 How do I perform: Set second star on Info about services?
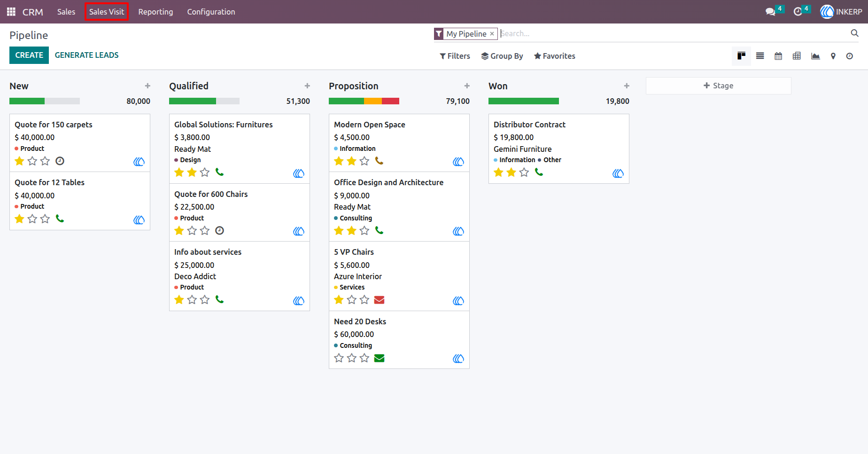click(192, 300)
